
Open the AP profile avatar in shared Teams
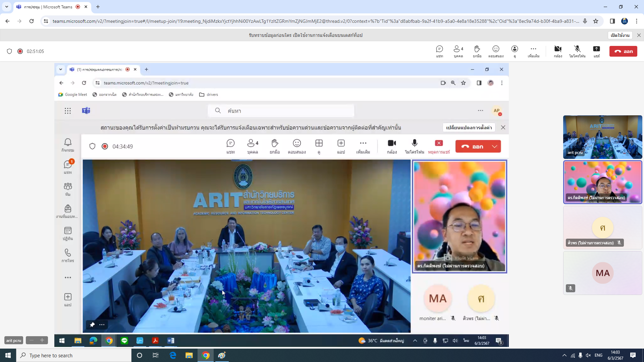click(x=497, y=111)
